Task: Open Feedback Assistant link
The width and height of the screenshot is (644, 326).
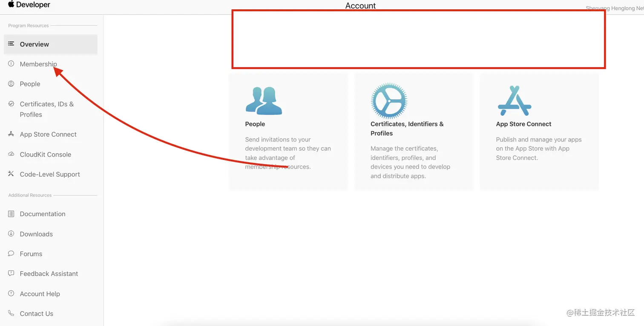Action: (x=49, y=274)
